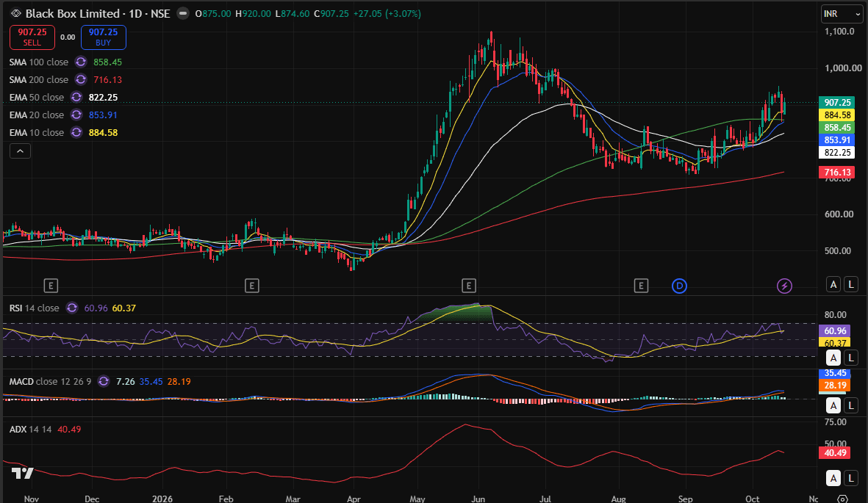This screenshot has height=503, width=868.
Task: Open the earnings marker E near November
Action: pos(51,286)
